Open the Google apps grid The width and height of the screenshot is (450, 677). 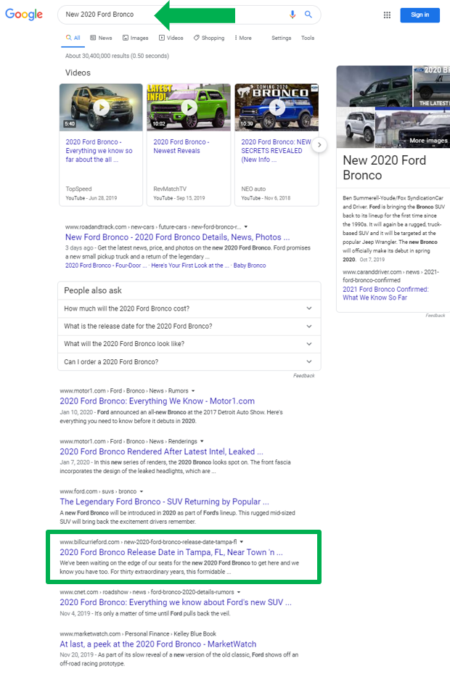[x=387, y=15]
